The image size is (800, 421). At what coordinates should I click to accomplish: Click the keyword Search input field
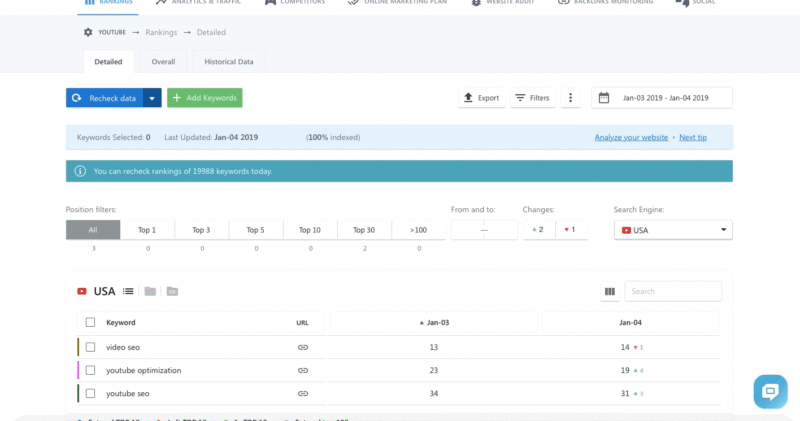coord(673,292)
